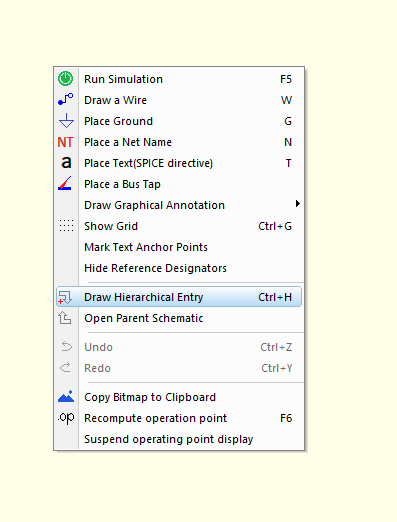Select Copy Bitmap to Clipboard
The image size is (397, 522).
tap(179, 397)
